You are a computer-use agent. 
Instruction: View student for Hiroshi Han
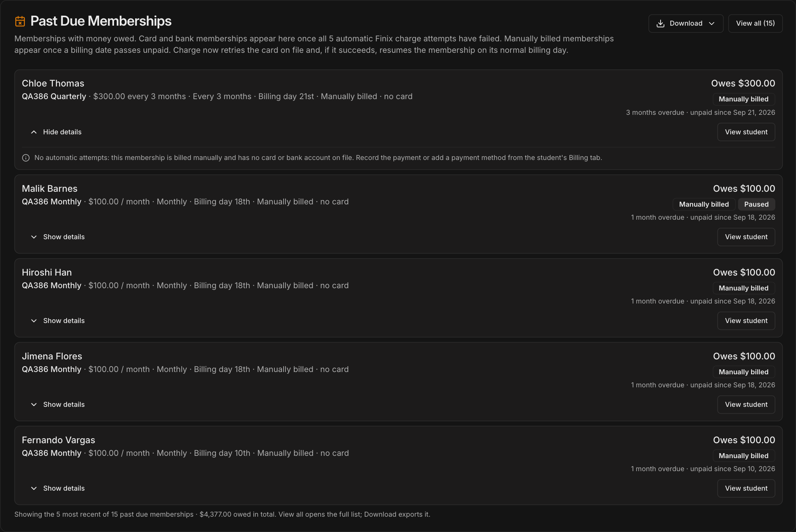click(746, 321)
